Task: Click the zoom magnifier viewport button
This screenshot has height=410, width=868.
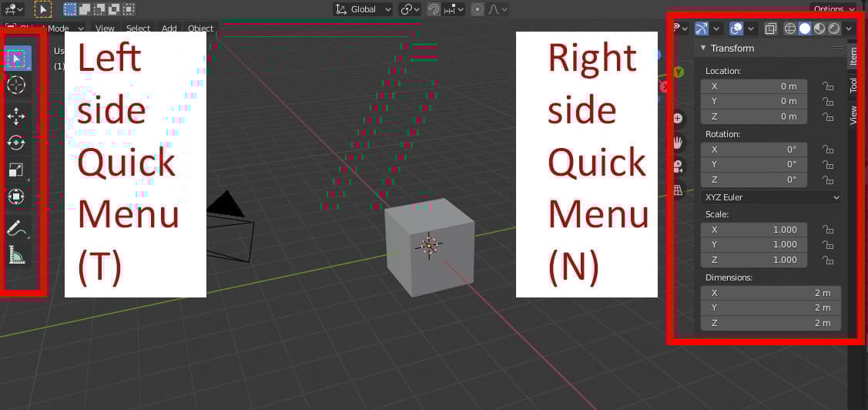Action: pos(678,119)
